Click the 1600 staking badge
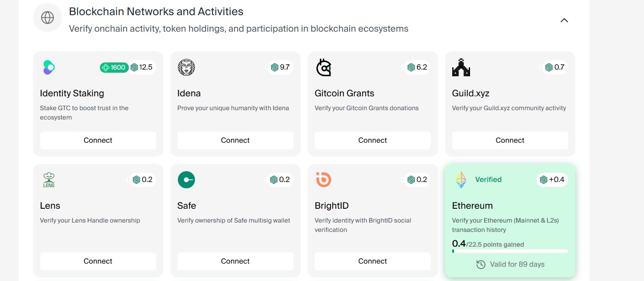The height and width of the screenshot is (281, 644). [x=114, y=67]
